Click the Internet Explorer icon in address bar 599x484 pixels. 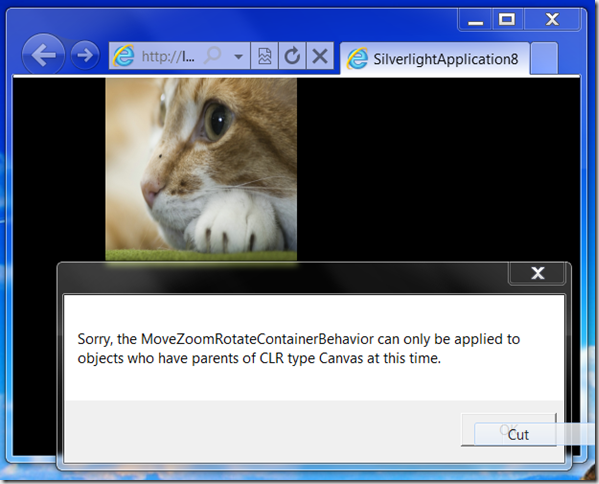coord(123,56)
